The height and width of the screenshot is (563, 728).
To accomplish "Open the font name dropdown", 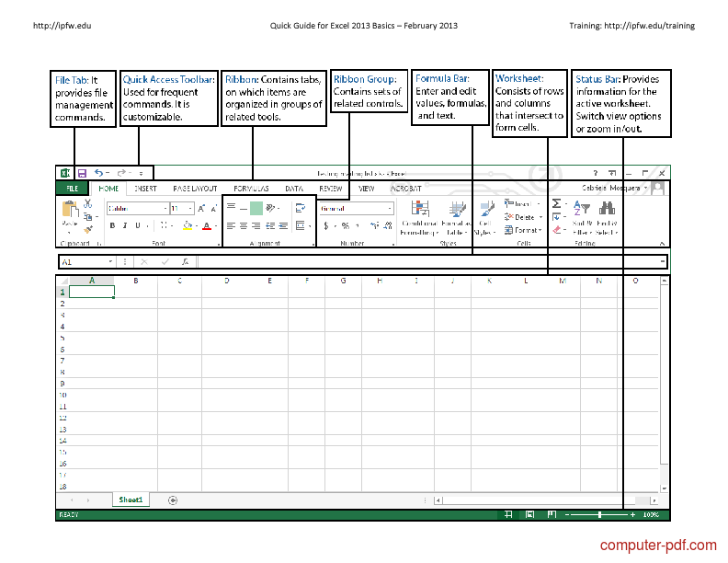I will click(165, 209).
